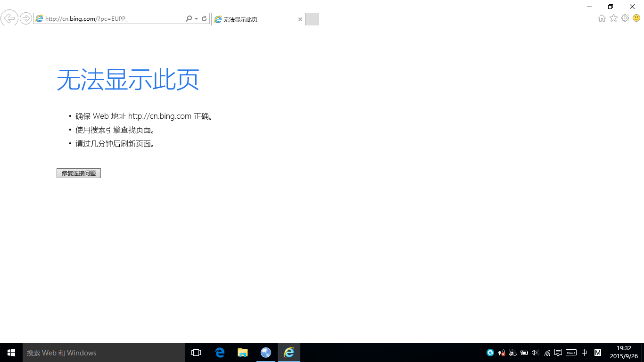Click the magnifier Search icon in address bar
The height and width of the screenshot is (362, 644).
[189, 19]
